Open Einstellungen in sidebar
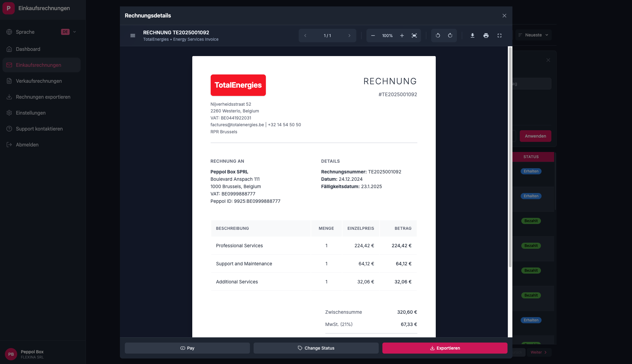Screen dimensions: 632x364 tap(41, 113)
